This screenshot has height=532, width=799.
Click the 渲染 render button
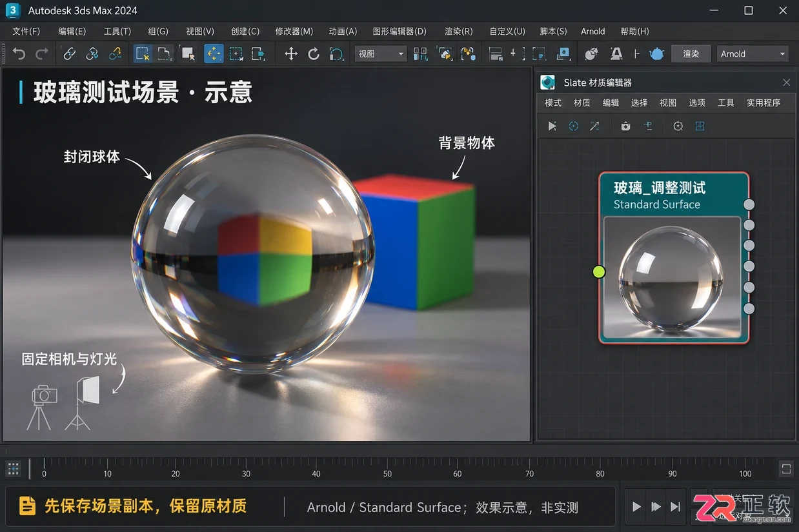(x=691, y=54)
